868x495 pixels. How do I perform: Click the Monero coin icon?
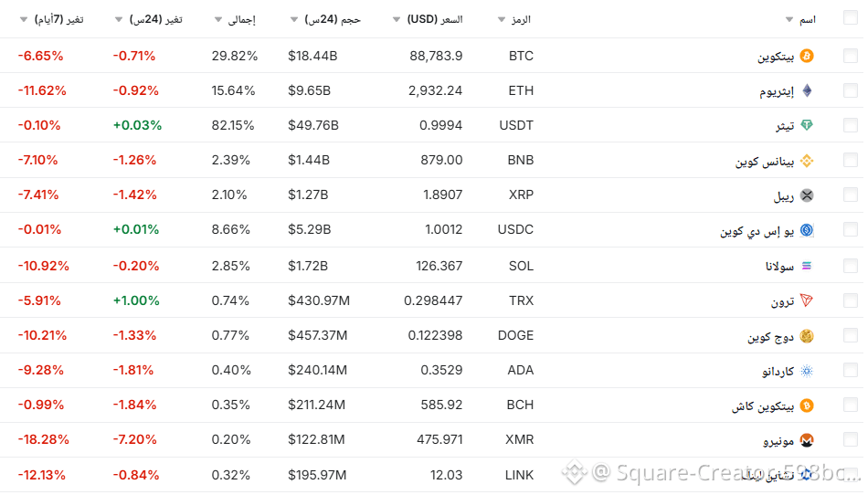tap(807, 440)
